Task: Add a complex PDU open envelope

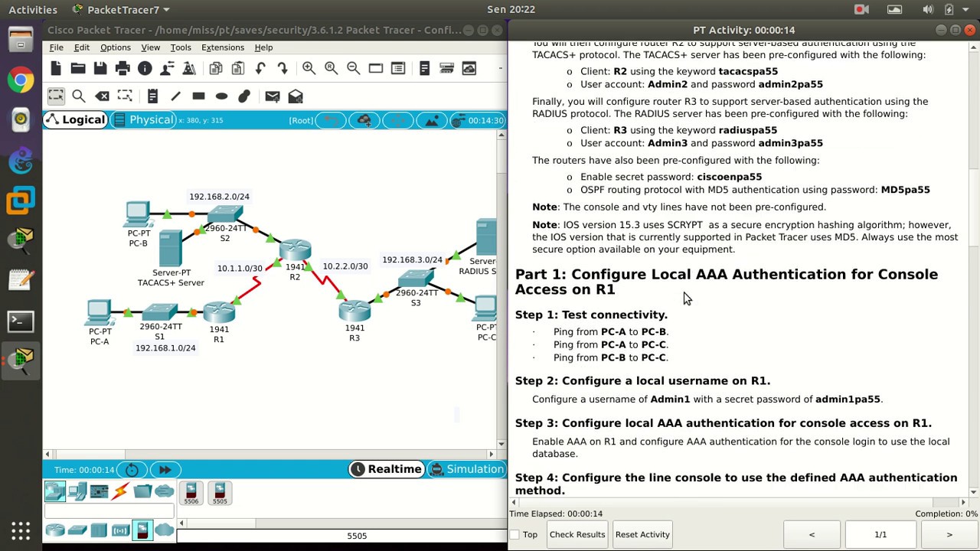Action: (x=296, y=96)
